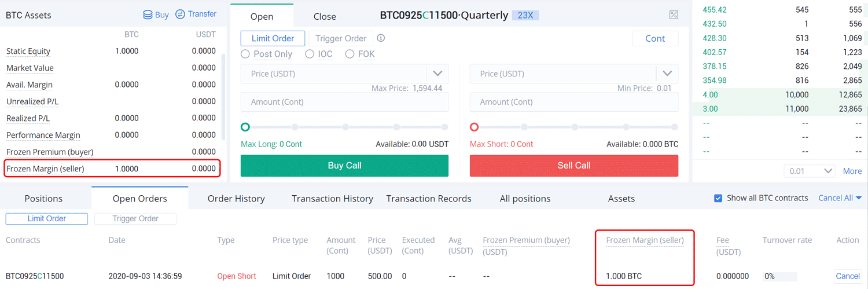Click the buy-side Amount (Cont) field
Image resolution: width=868 pixels, height=289 pixels.
pyautogui.click(x=344, y=102)
